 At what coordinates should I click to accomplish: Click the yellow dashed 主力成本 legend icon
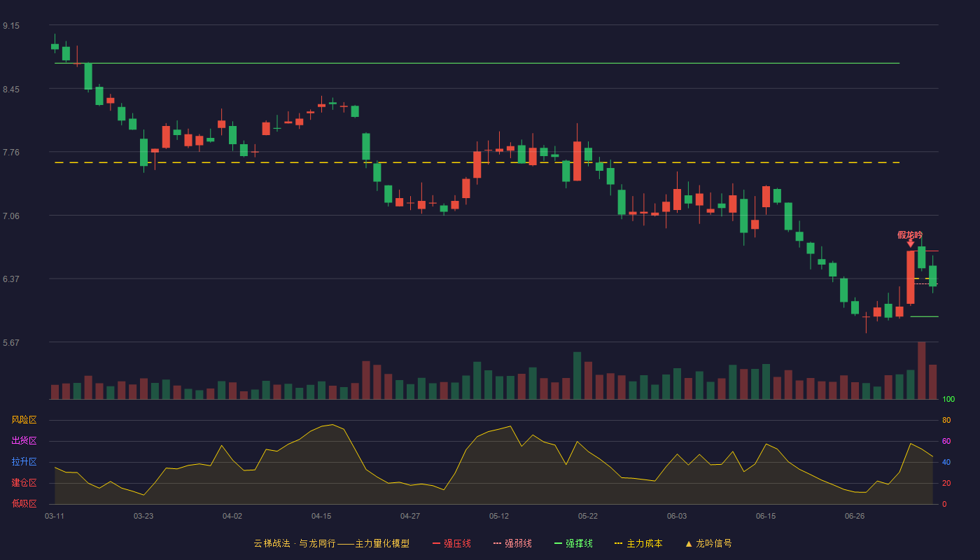[x=619, y=543]
